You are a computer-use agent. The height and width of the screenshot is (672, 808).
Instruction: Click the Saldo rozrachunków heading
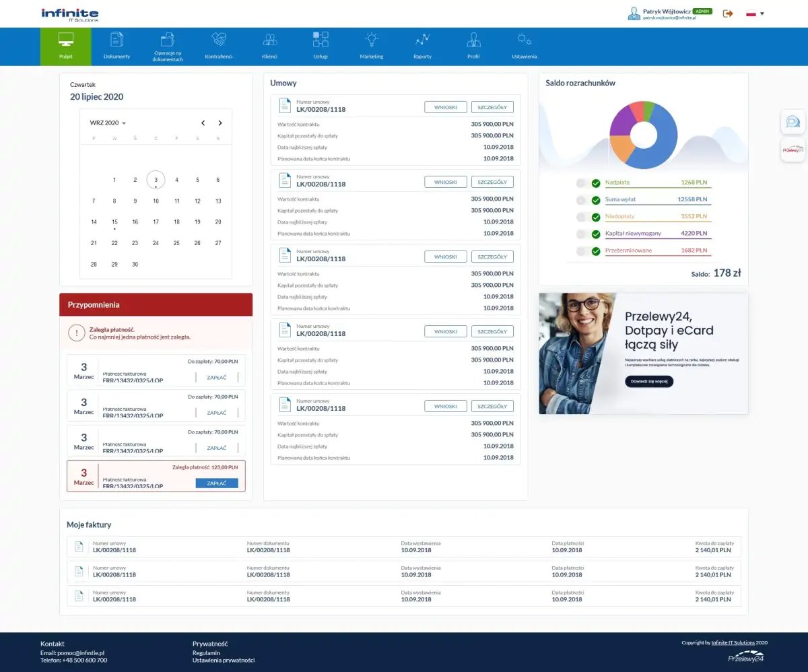pyautogui.click(x=580, y=83)
